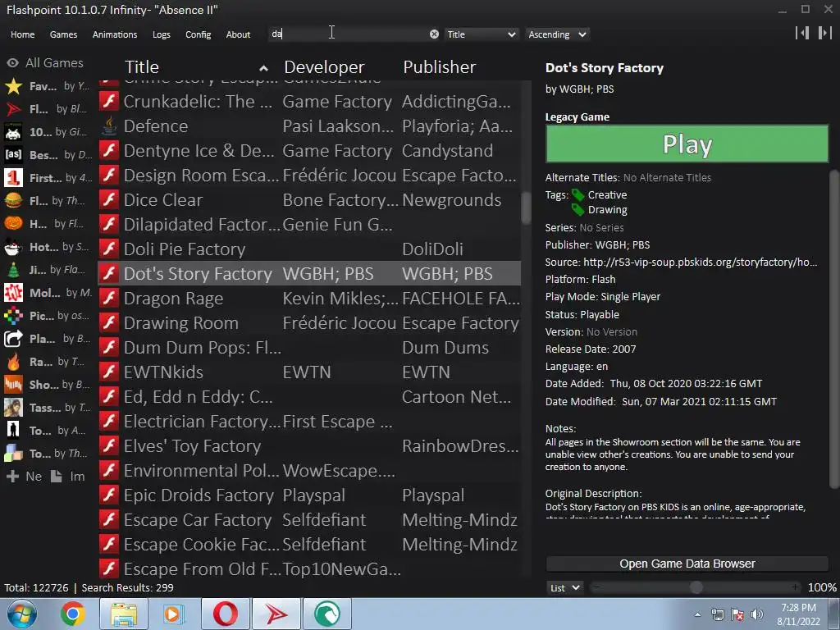Select the Epic Droids Factory row
The width and height of the screenshot is (840, 630).
309,495
